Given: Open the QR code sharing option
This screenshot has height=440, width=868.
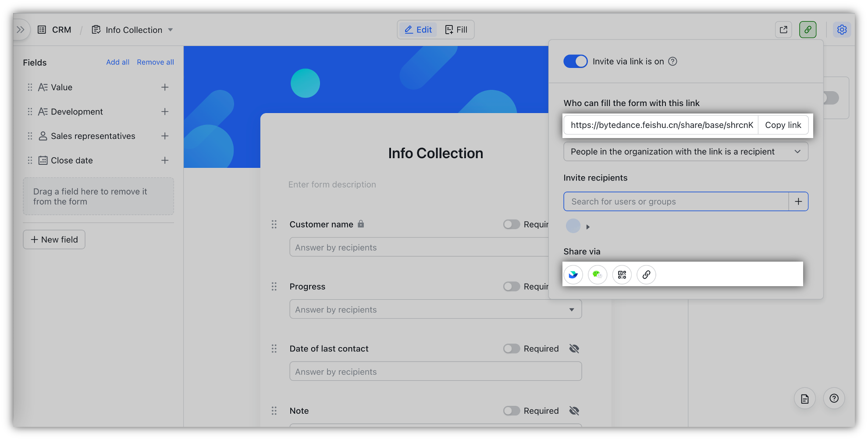Looking at the screenshot, I should click(621, 274).
